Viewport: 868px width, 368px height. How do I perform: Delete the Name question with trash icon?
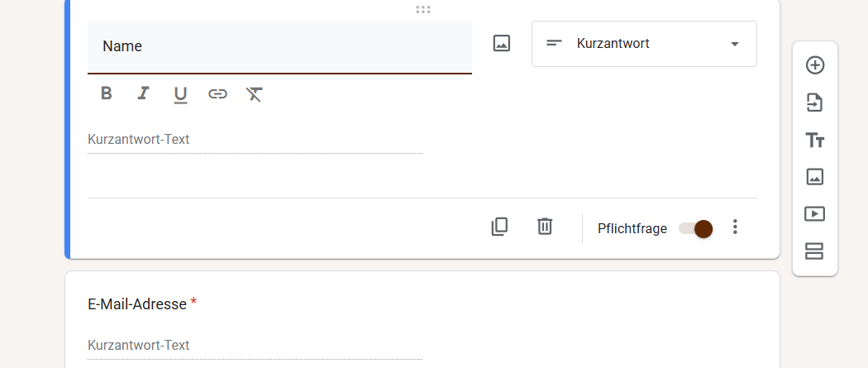click(545, 227)
